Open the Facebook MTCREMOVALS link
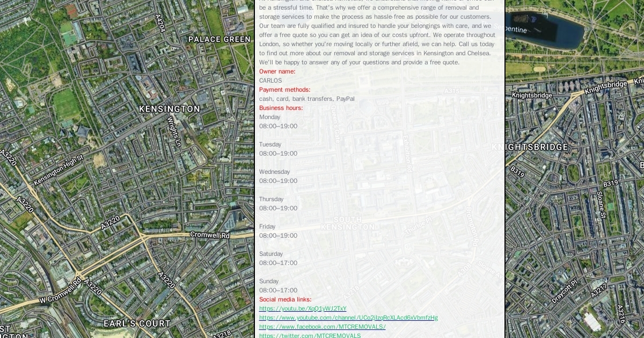644x338 pixels. click(322, 327)
